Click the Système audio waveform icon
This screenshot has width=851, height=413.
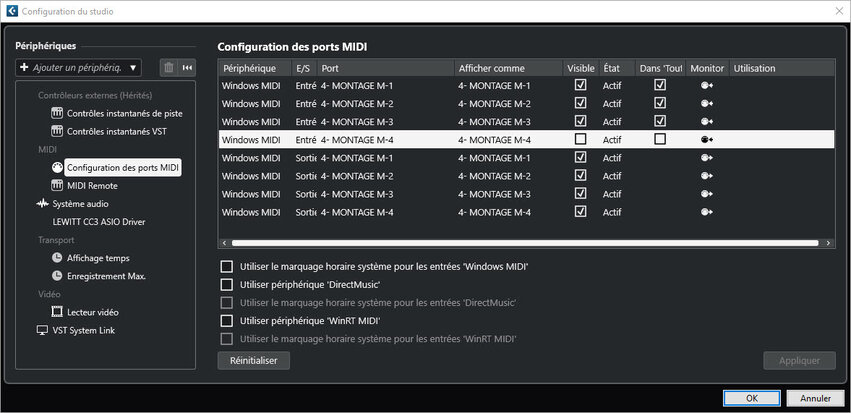pos(42,204)
